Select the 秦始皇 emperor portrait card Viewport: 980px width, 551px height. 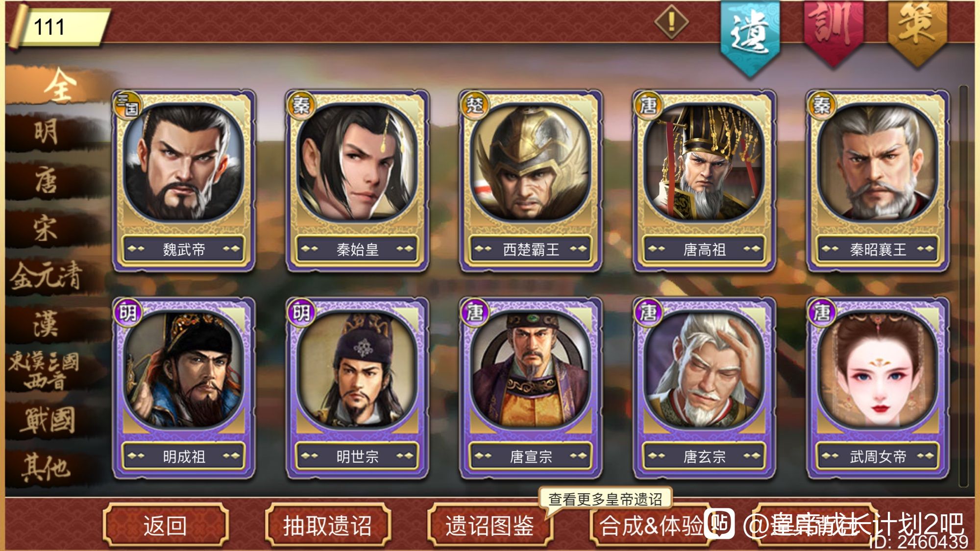357,180
